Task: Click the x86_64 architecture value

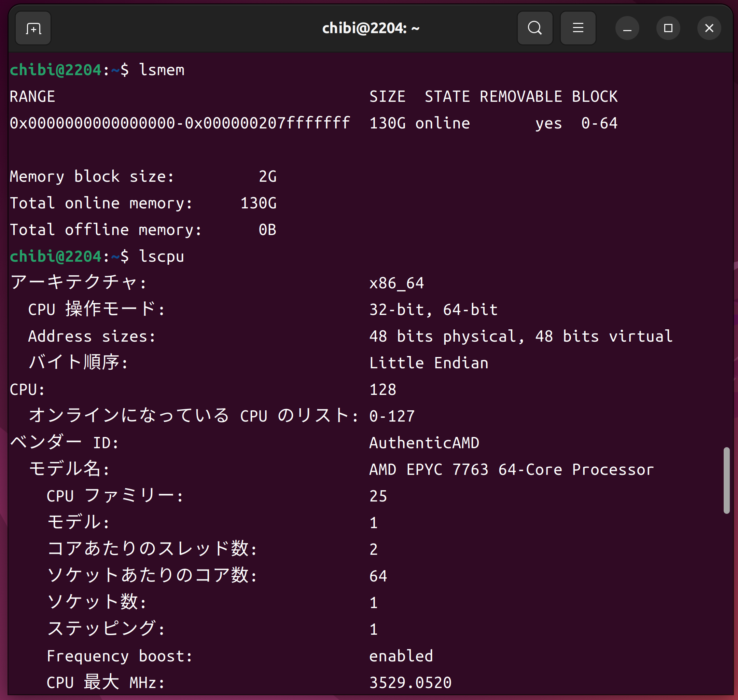Action: coord(396,283)
